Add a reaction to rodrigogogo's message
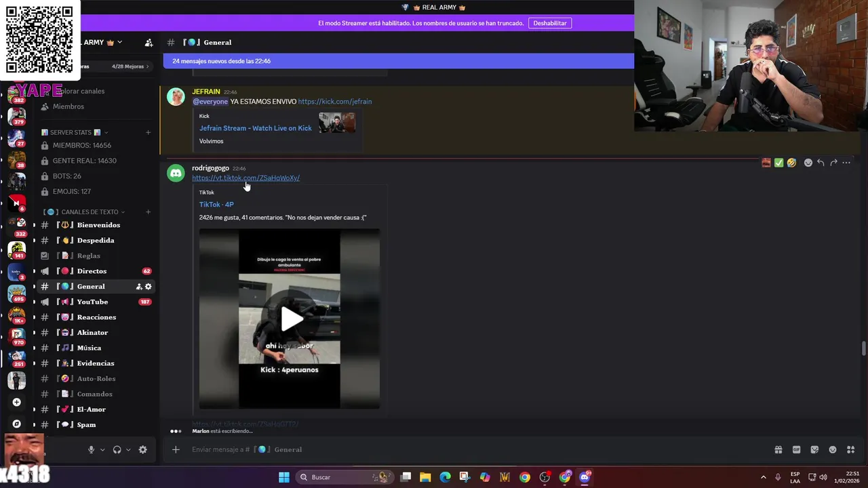This screenshot has height=488, width=868. coord(808,163)
